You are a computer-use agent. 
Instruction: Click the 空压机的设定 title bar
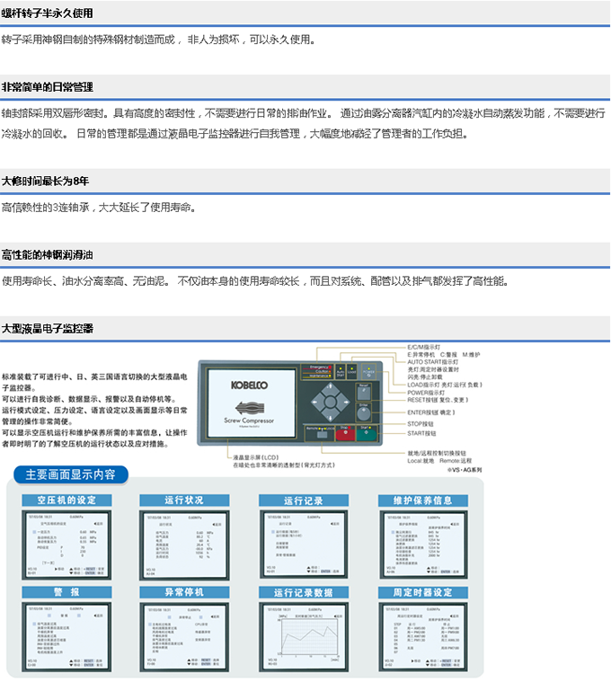point(67,500)
